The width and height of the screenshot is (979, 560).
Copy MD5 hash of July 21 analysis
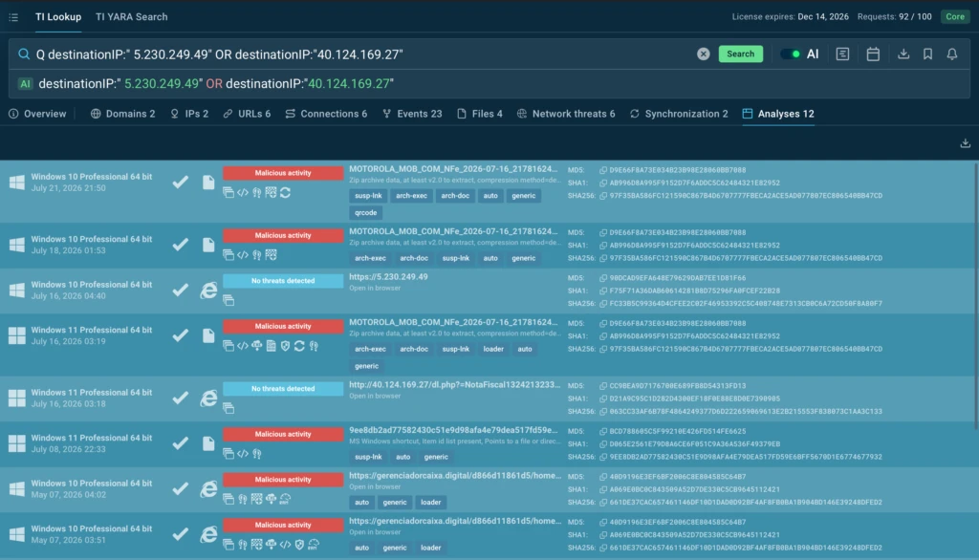(603, 170)
